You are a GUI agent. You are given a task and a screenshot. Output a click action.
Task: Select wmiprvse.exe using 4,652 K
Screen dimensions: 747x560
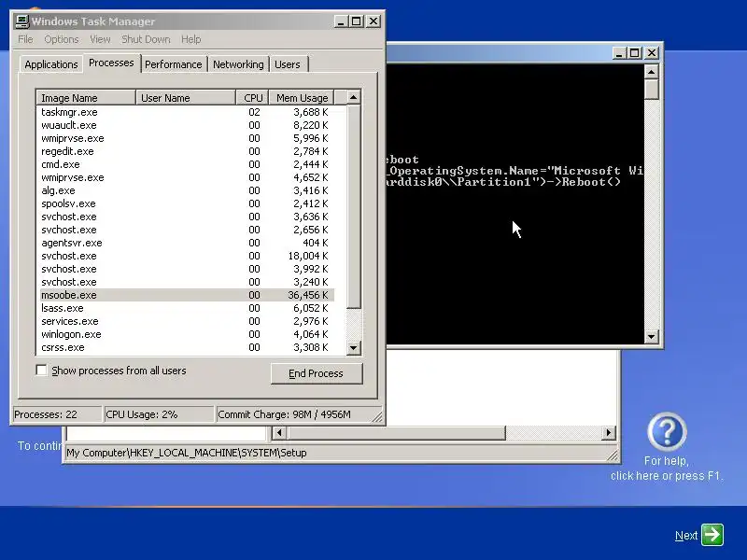click(187, 177)
